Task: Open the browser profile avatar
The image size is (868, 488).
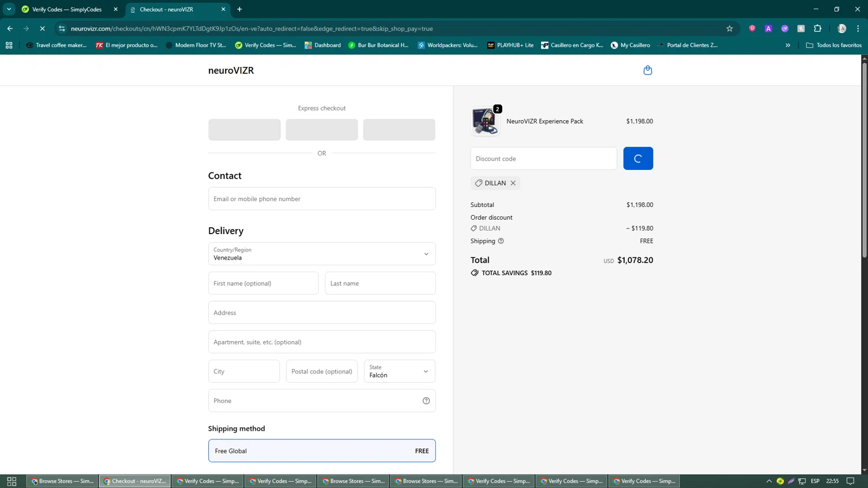Action: click(x=842, y=28)
